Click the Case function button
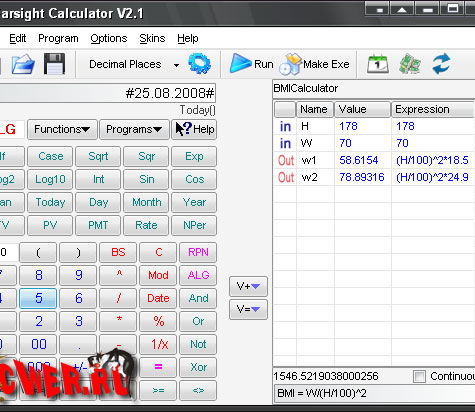The width and height of the screenshot is (475, 412). point(50,156)
